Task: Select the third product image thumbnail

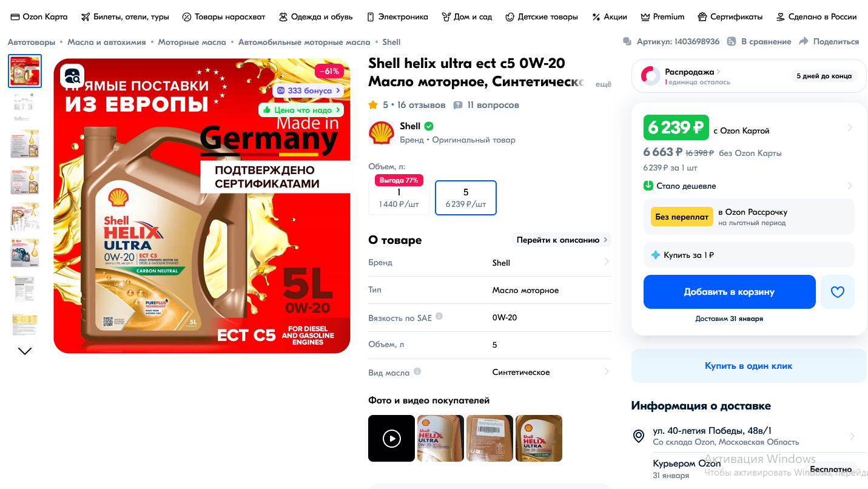Action: (x=25, y=143)
